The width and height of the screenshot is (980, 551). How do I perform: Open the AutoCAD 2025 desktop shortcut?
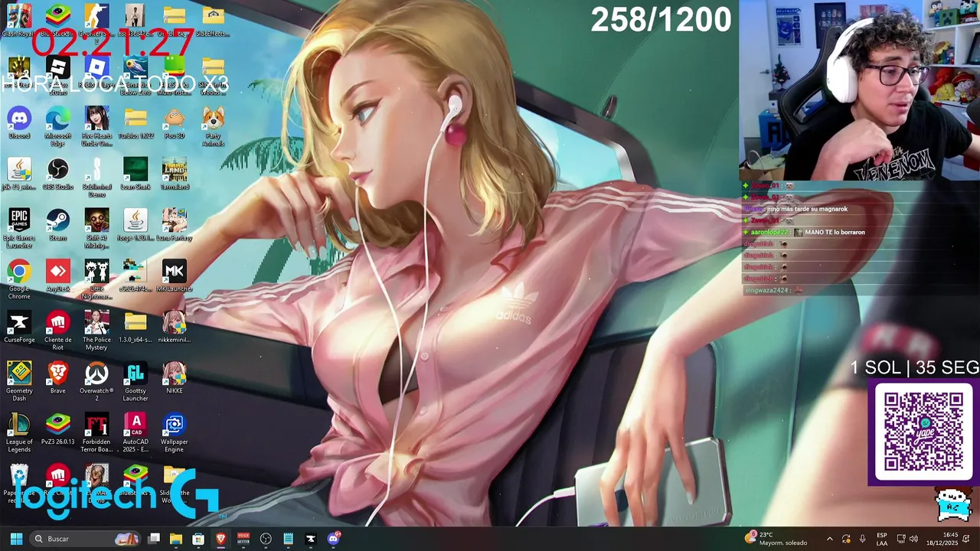pyautogui.click(x=136, y=432)
